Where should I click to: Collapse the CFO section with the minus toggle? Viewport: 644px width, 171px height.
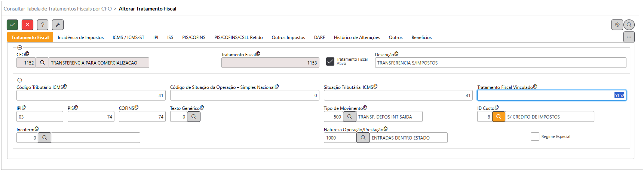click(20, 48)
